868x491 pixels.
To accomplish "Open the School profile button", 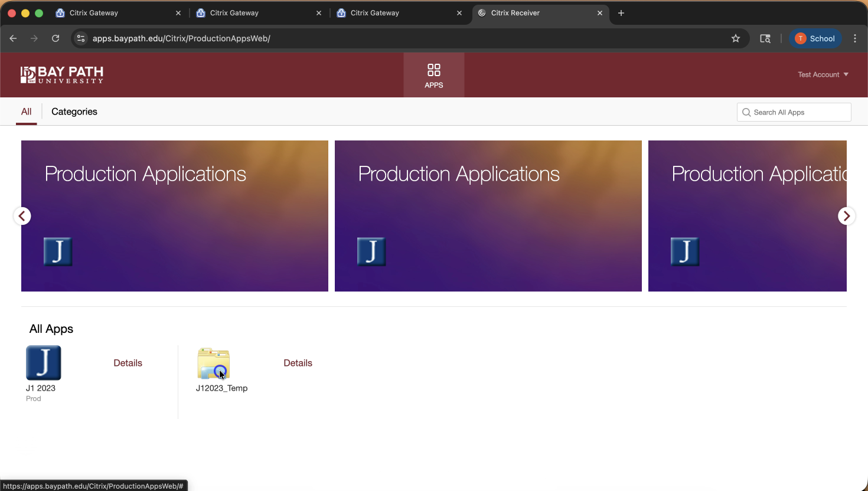I will point(815,38).
